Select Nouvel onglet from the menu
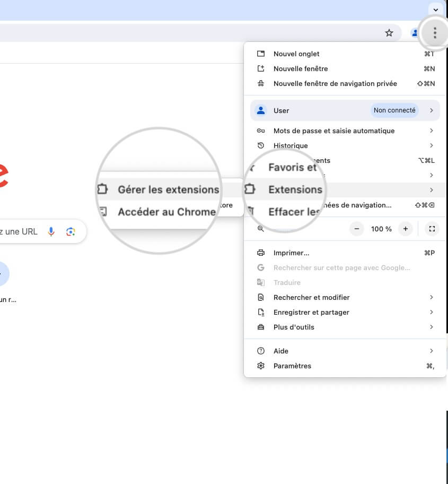This screenshot has width=448, height=484. click(345, 54)
